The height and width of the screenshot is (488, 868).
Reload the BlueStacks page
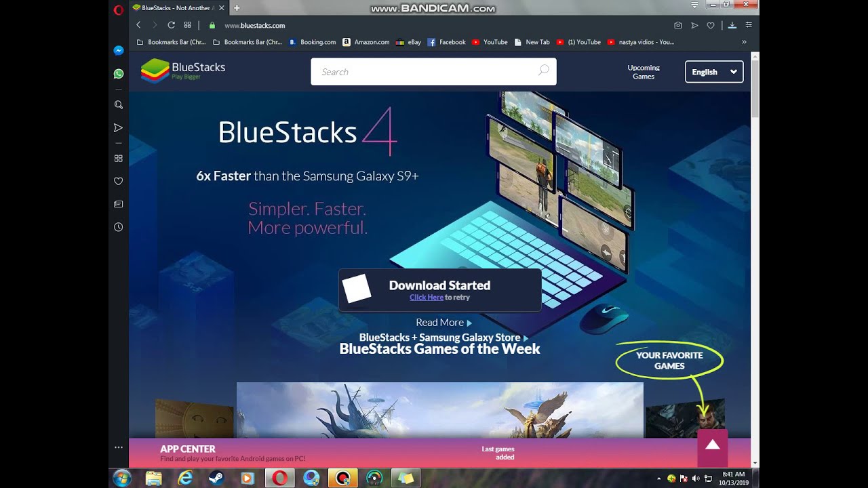click(171, 25)
